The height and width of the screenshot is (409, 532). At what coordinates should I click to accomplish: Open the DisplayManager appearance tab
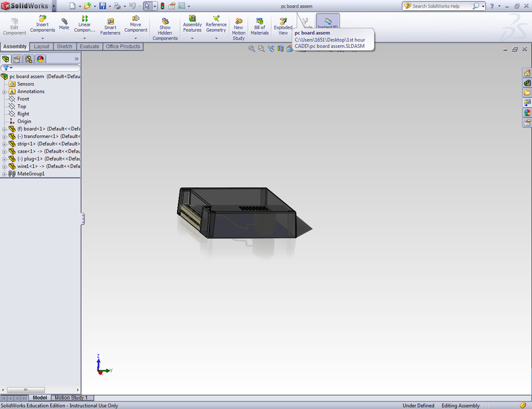40,59
